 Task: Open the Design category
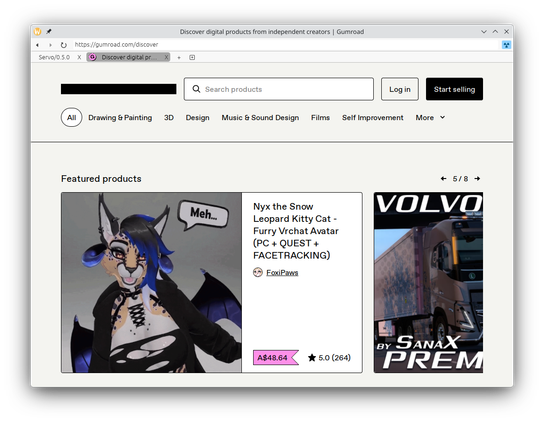click(x=197, y=118)
